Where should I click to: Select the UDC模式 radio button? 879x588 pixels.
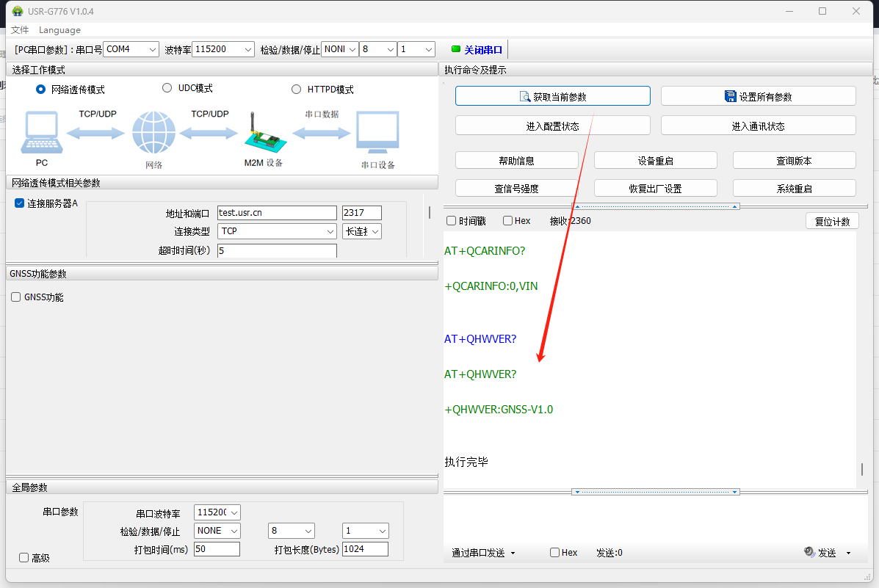pyautogui.click(x=167, y=88)
